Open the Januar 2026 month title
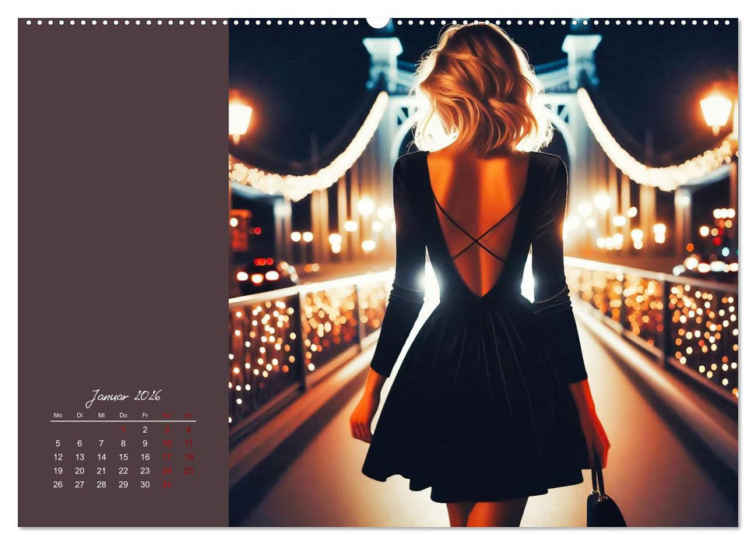 tap(125, 396)
